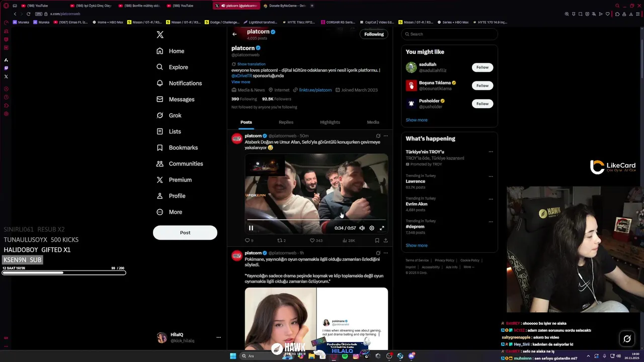The width and height of the screenshot is (644, 362).
Task: Click the Following button on platcorn profile
Action: [374, 34]
